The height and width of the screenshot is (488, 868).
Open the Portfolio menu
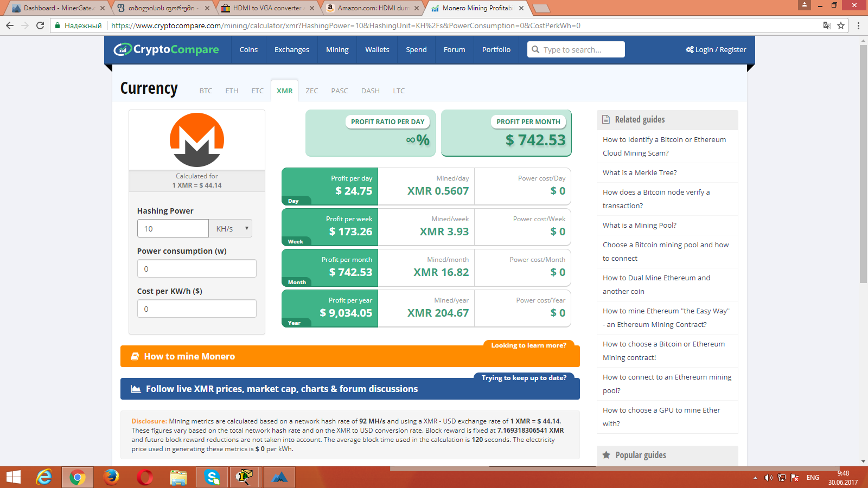coord(496,49)
